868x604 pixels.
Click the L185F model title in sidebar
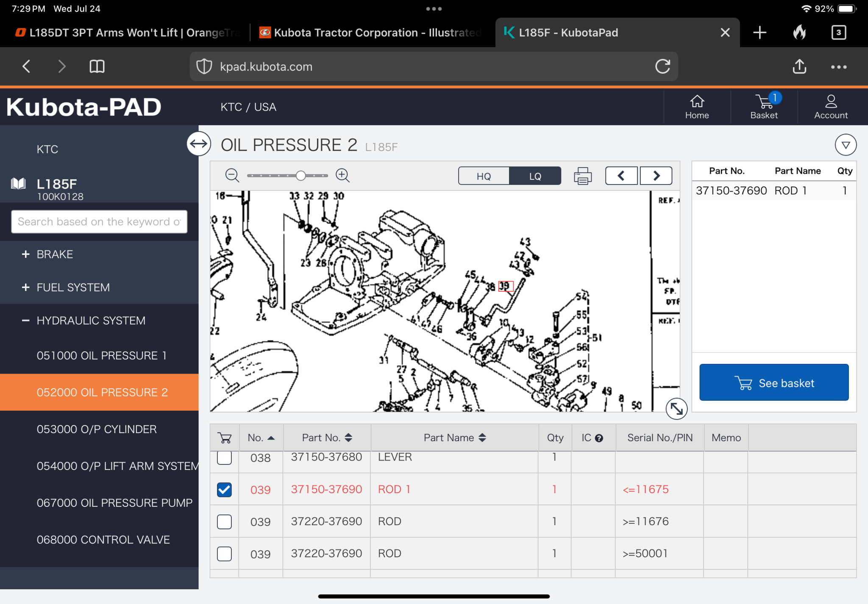pos(57,184)
